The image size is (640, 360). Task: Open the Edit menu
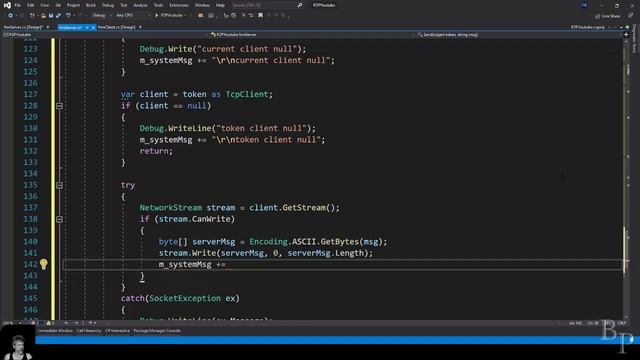[31, 5]
